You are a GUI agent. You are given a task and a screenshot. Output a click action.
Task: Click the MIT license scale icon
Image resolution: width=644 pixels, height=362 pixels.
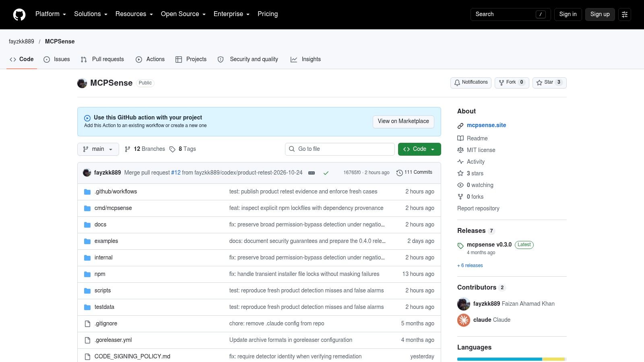(x=460, y=150)
